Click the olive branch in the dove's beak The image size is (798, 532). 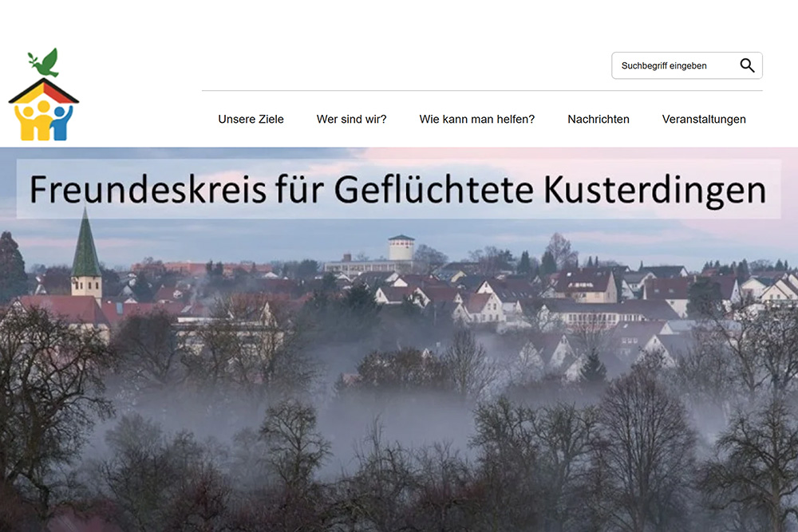tap(33, 58)
